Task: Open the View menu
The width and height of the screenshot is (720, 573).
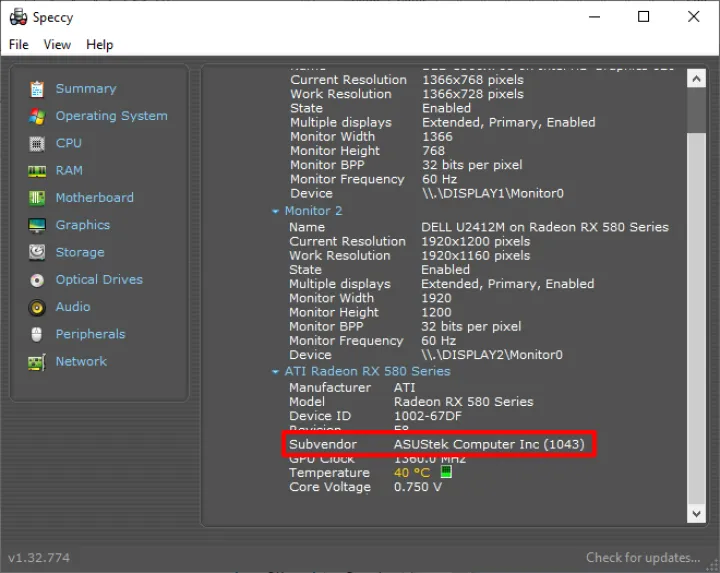Action: click(x=57, y=44)
